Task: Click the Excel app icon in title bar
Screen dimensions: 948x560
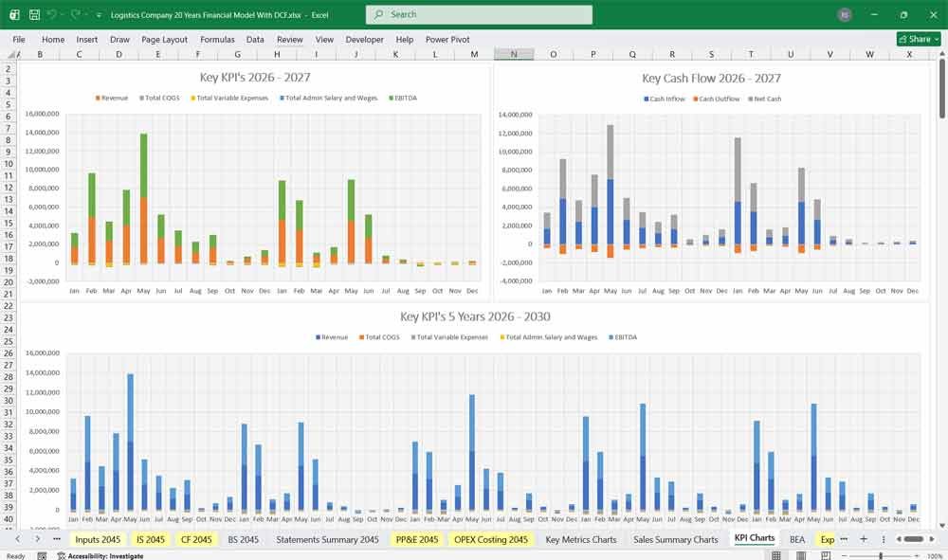Action: [x=14, y=14]
